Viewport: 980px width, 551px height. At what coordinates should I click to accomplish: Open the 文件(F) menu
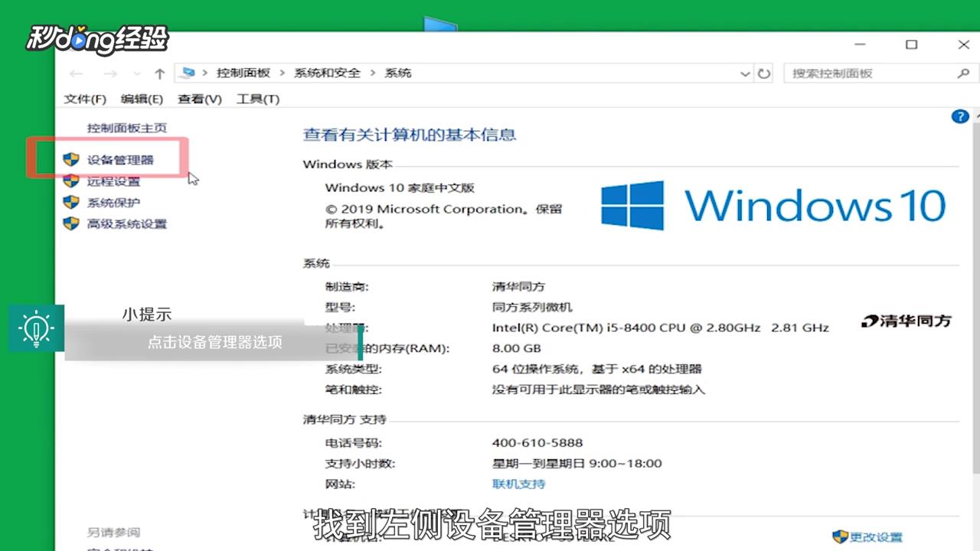85,99
